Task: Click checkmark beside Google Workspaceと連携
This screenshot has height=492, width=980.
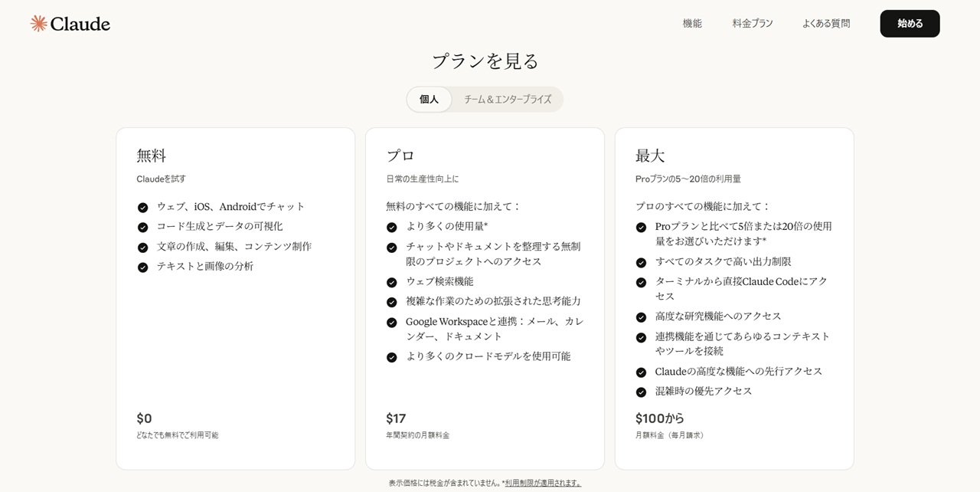Action: pos(392,323)
